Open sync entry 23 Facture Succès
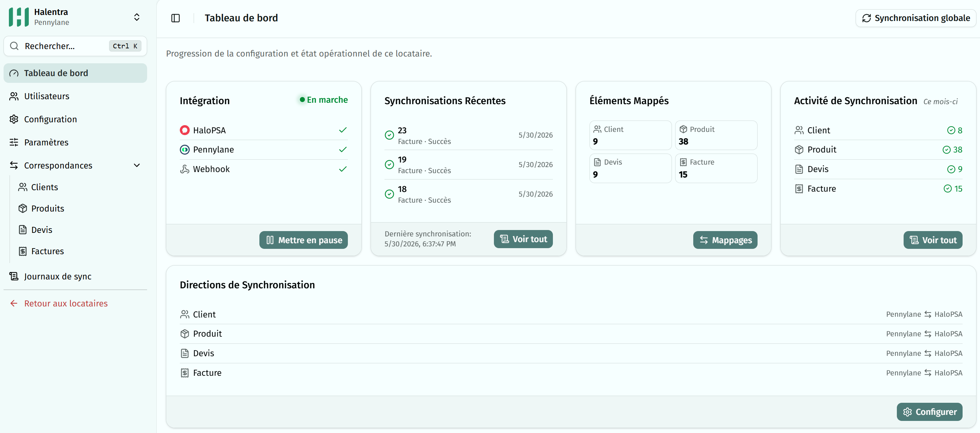980x433 pixels. coord(468,135)
